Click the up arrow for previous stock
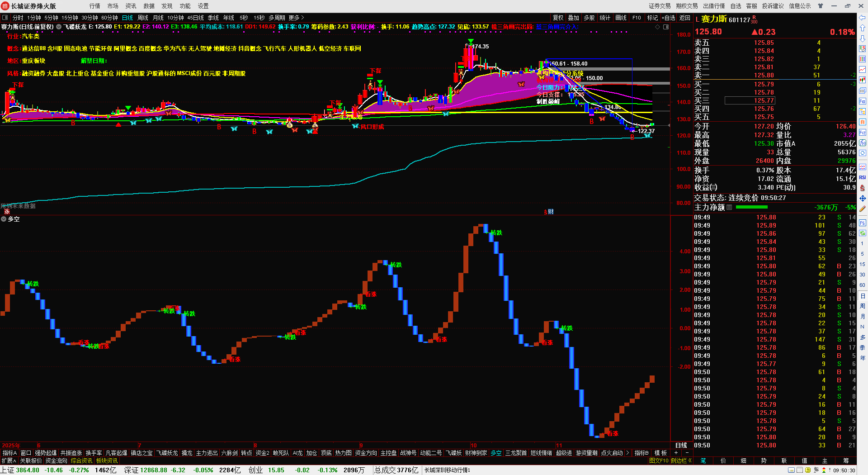Image resolution: width=868 pixels, height=475 pixels. click(x=863, y=28)
